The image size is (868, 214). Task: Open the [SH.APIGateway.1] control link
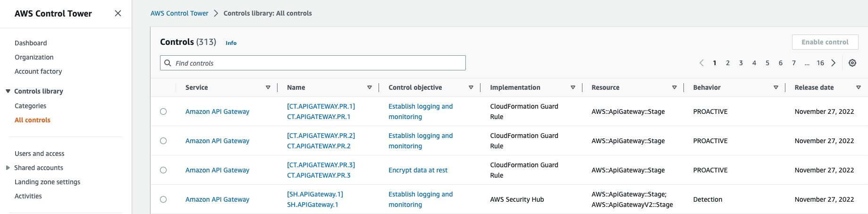point(315,199)
